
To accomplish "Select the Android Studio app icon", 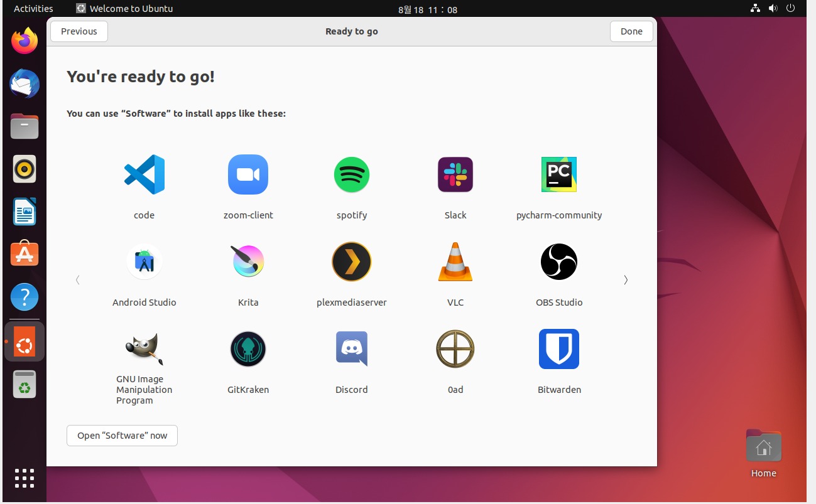I will 144,262.
